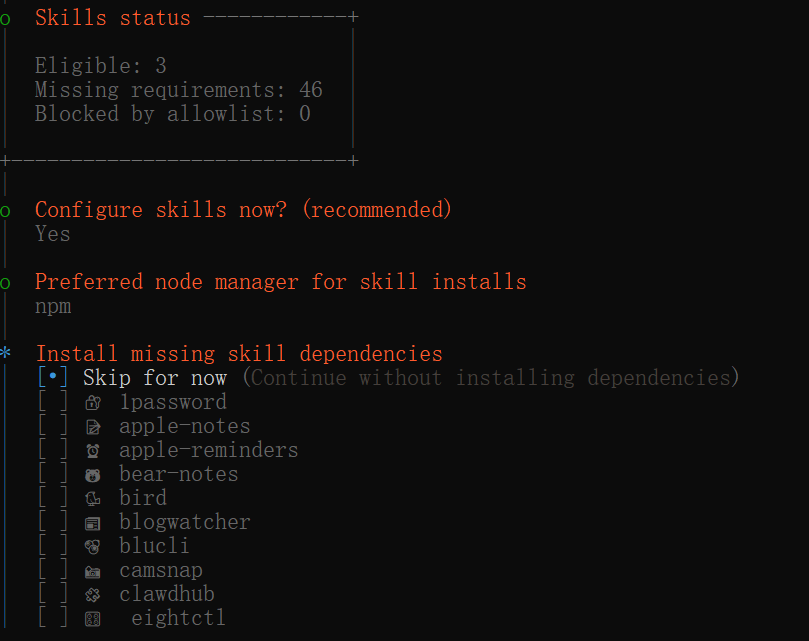Click the apple-reminders alarm clock icon
Screen dimensions: 809x641
pyautogui.click(x=93, y=451)
